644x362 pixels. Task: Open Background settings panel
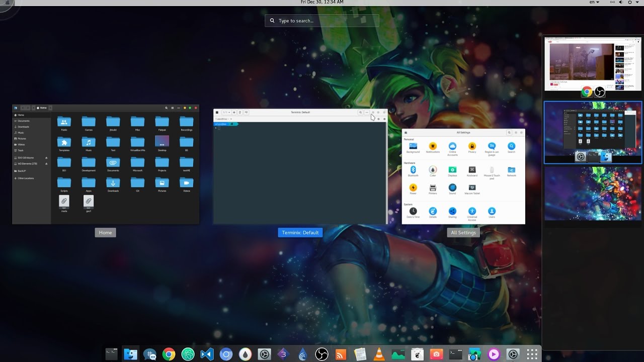413,148
